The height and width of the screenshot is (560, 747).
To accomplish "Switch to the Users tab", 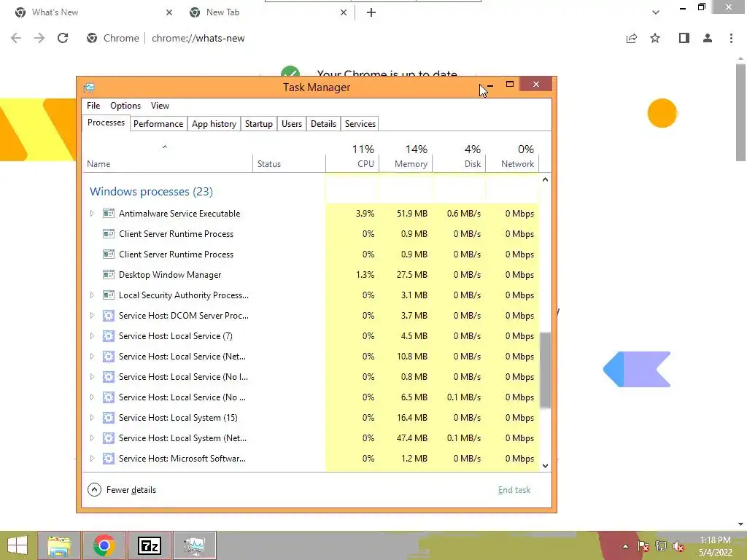I will click(x=292, y=124).
